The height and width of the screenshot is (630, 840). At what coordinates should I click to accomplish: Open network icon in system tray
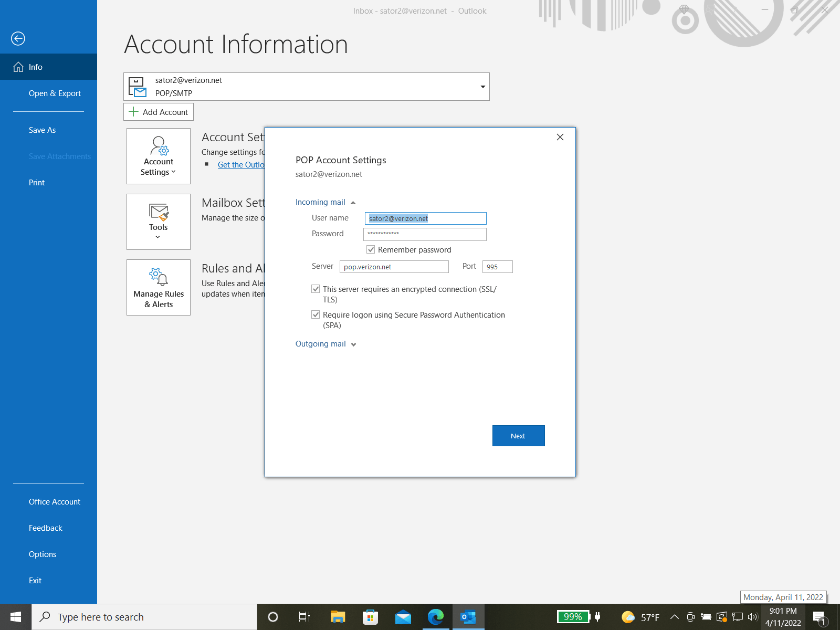(x=738, y=617)
